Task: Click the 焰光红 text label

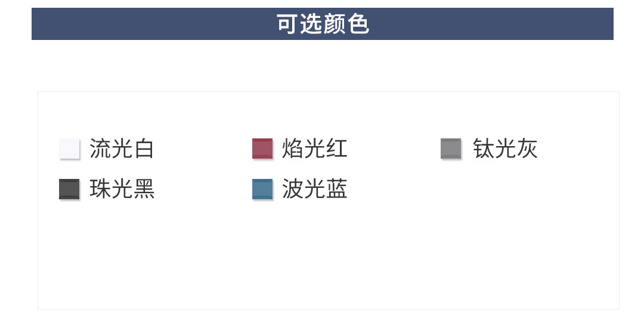Action: [314, 149]
